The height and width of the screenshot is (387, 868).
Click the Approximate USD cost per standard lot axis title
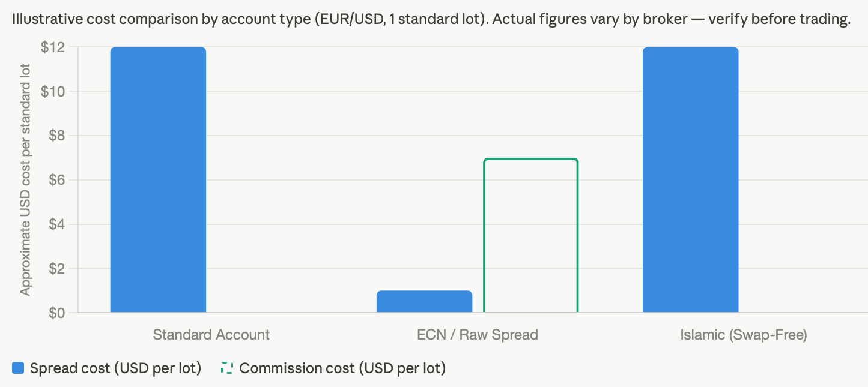[25, 179]
